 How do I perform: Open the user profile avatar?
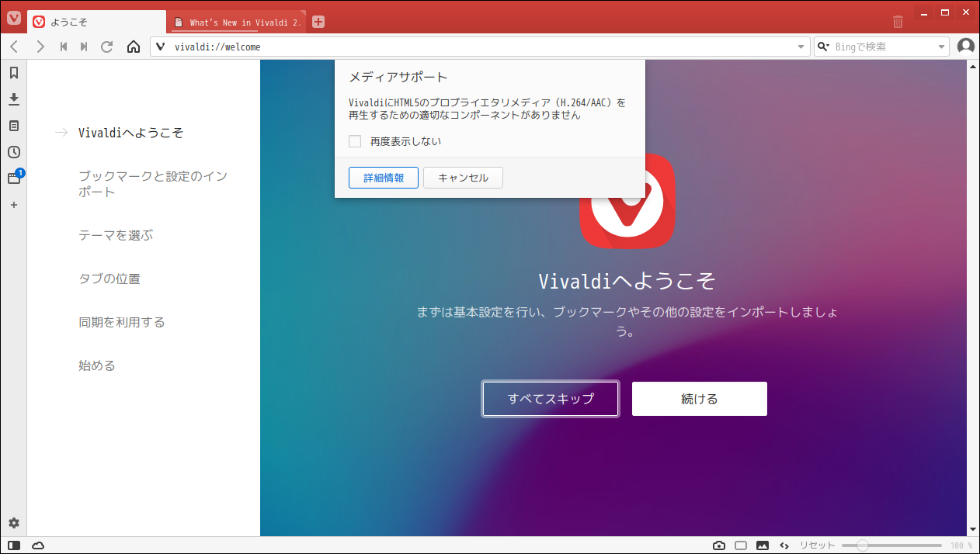[x=966, y=47]
